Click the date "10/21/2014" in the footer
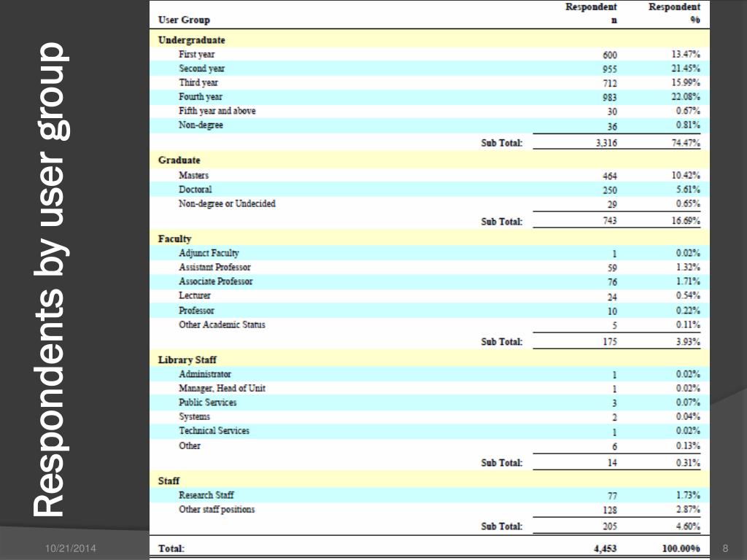Screen dimensions: 747x560 pyautogui.click(x=71, y=548)
